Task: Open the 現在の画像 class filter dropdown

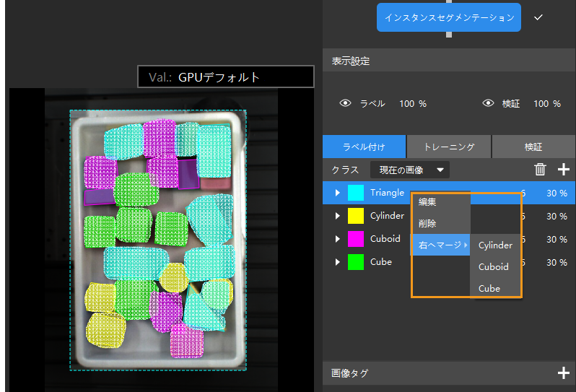Action: click(409, 170)
